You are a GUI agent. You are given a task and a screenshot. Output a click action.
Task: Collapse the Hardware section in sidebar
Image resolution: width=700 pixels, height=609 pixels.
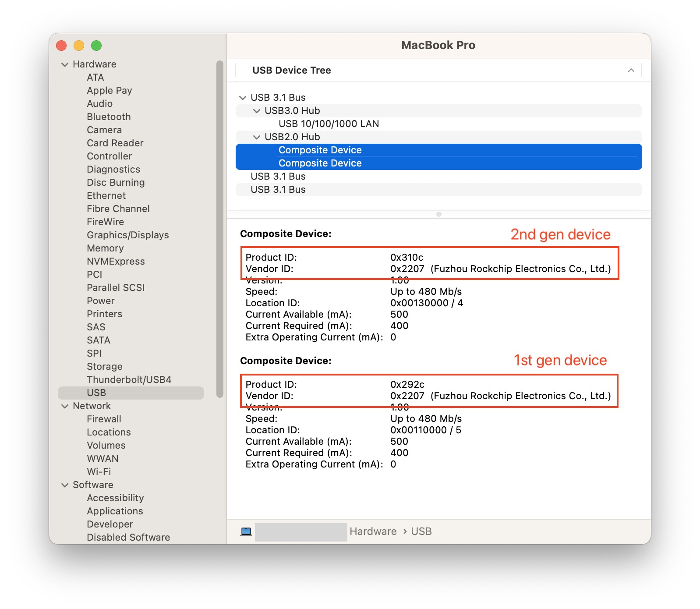tap(65, 64)
